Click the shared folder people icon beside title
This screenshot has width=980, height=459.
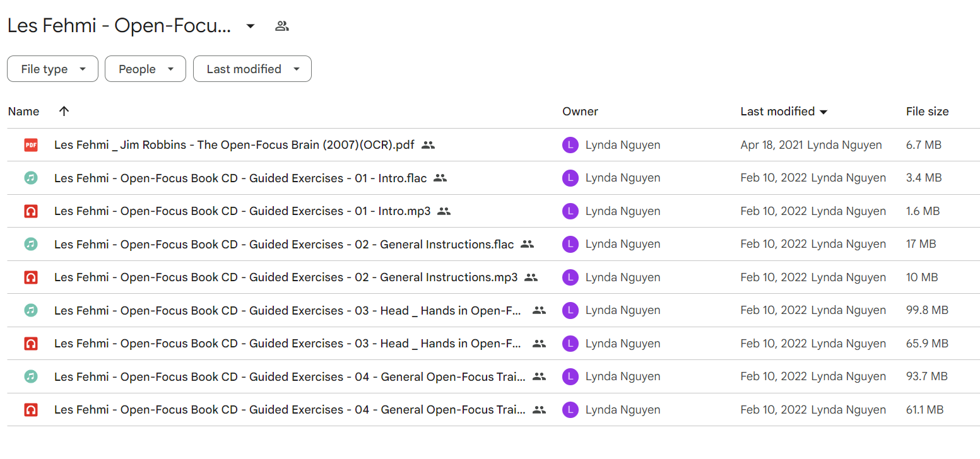[282, 26]
